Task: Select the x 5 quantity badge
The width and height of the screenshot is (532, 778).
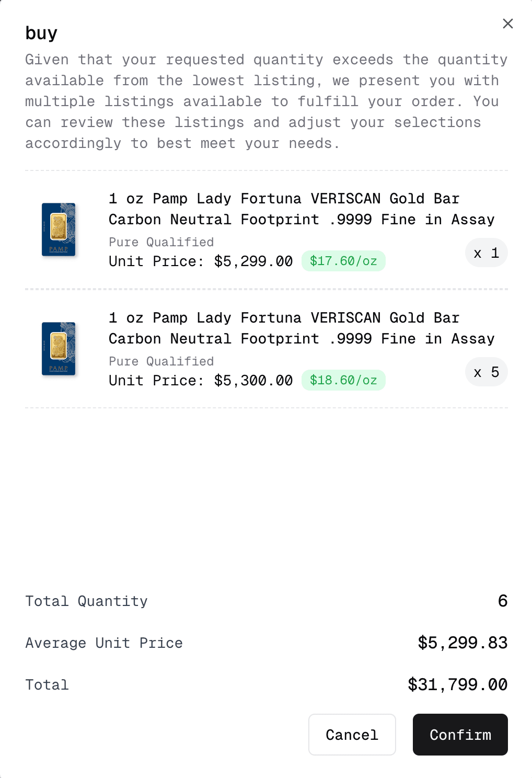Action: coord(485,372)
